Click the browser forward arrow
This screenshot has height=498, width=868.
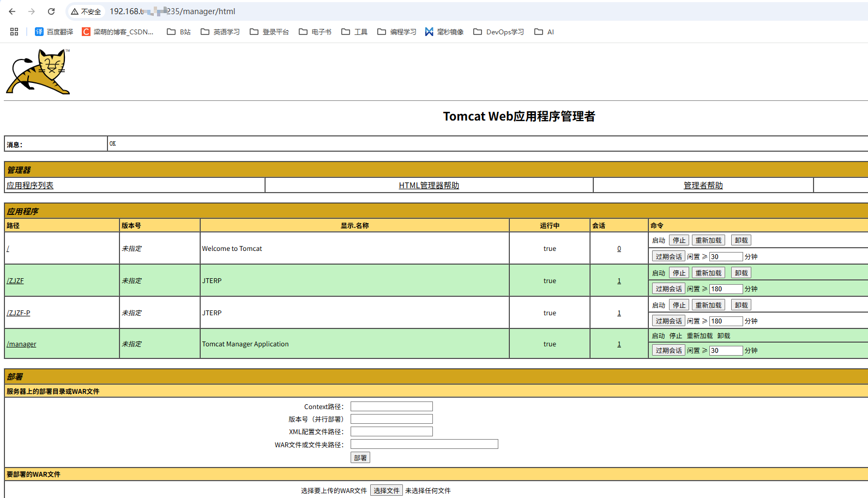point(32,11)
